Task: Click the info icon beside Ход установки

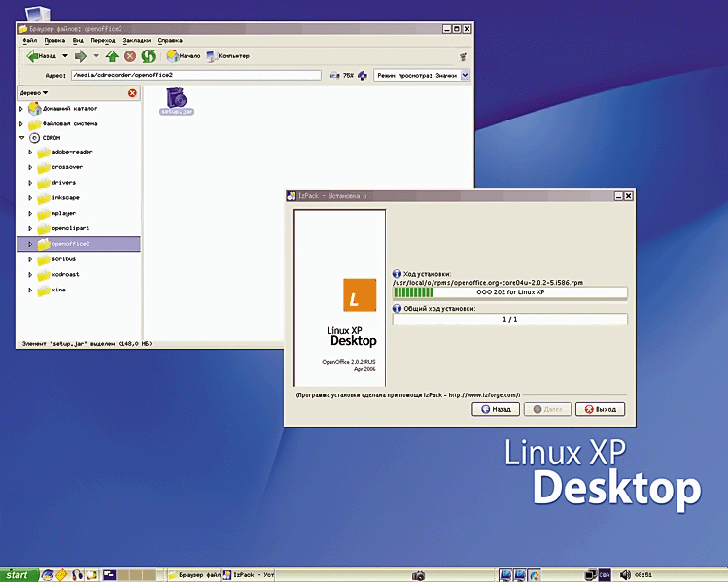Action: click(397, 274)
